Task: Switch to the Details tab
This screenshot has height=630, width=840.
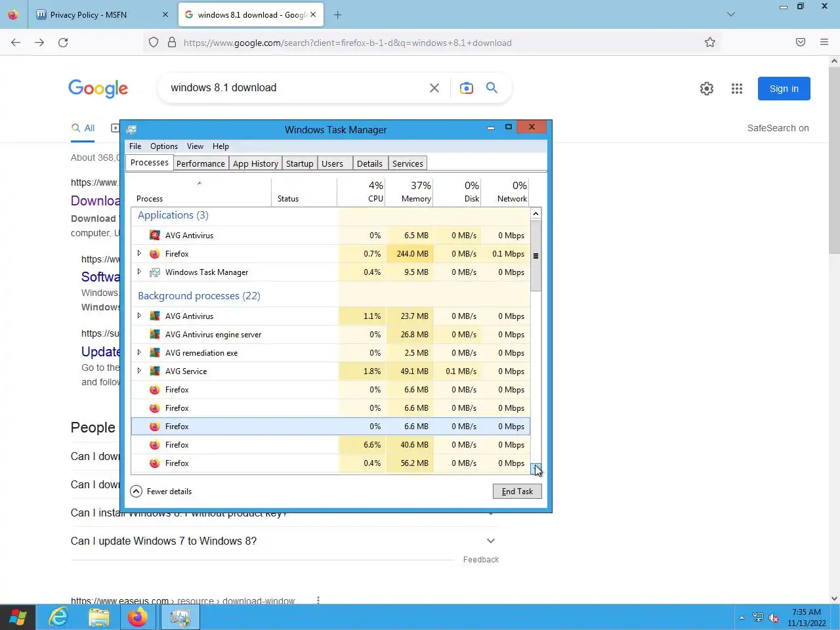Action: [x=369, y=163]
